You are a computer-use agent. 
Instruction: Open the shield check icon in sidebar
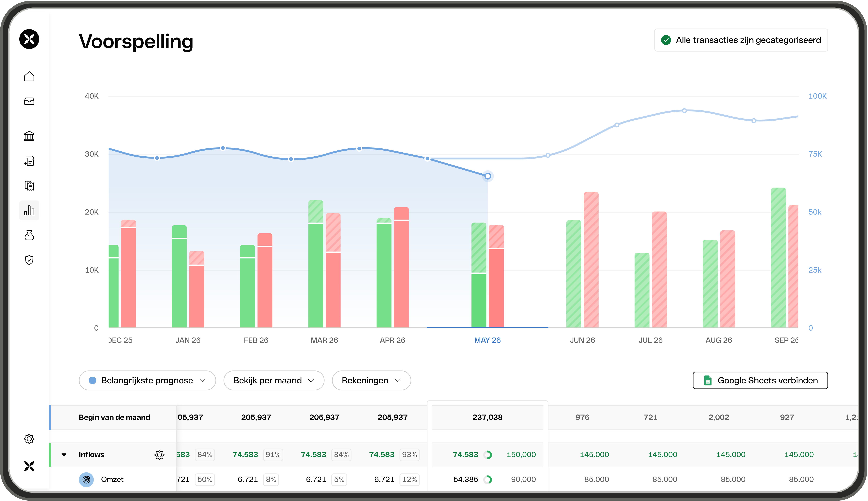click(x=29, y=260)
